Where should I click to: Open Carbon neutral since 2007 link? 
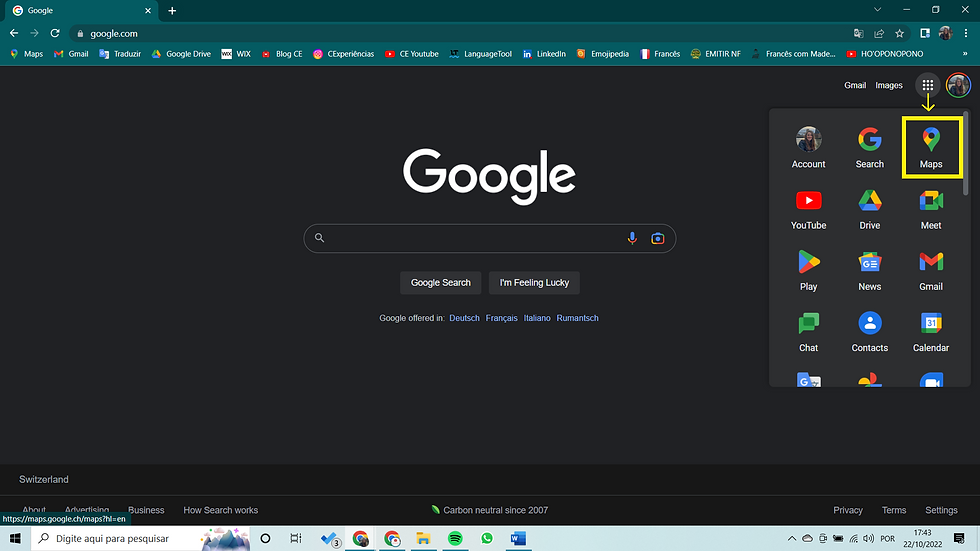coord(489,510)
